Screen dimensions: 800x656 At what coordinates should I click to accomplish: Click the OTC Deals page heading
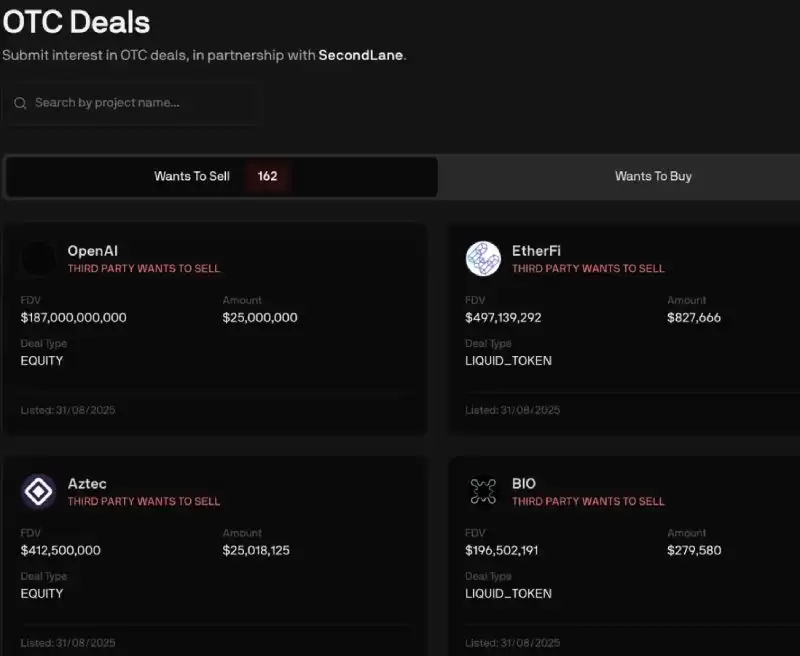[76, 21]
